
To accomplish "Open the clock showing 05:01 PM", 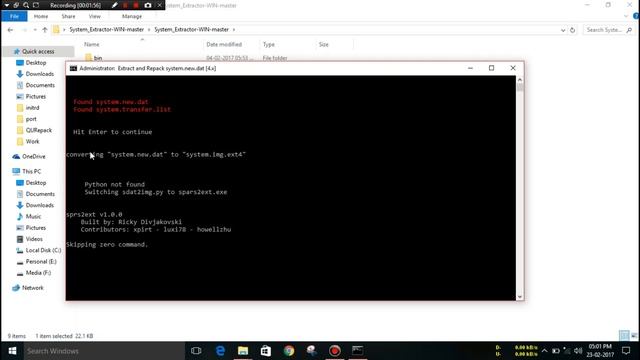I will coord(600,351).
